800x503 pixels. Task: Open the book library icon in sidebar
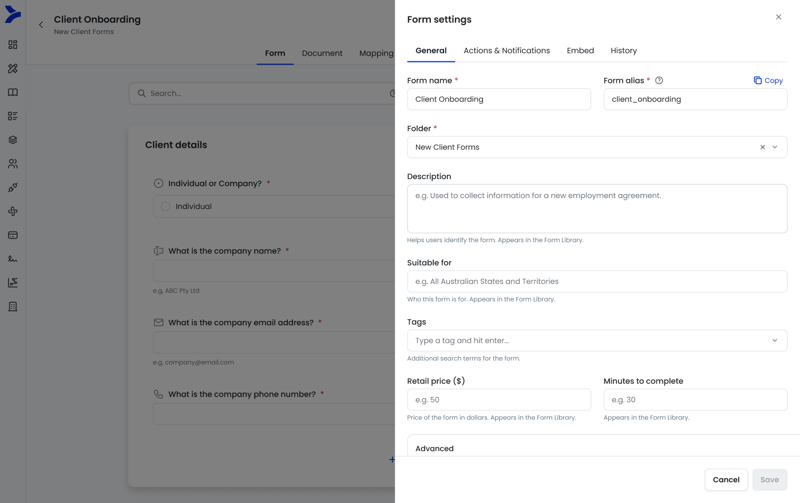13,92
